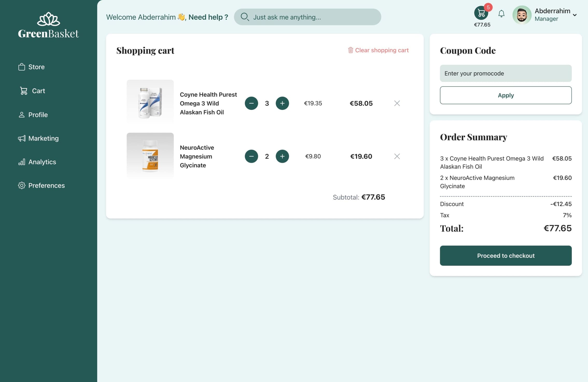Proceed to checkout
588x382 pixels.
point(506,255)
